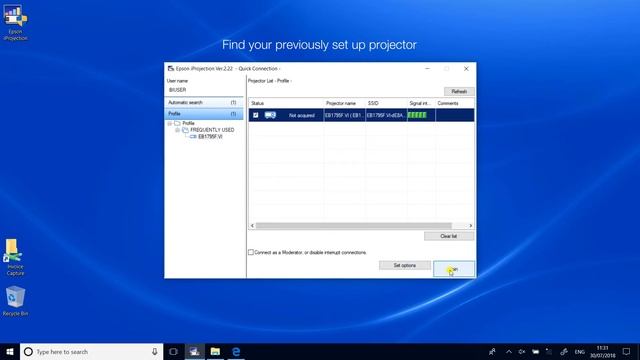Click the projector name cell in the row

click(x=344, y=115)
